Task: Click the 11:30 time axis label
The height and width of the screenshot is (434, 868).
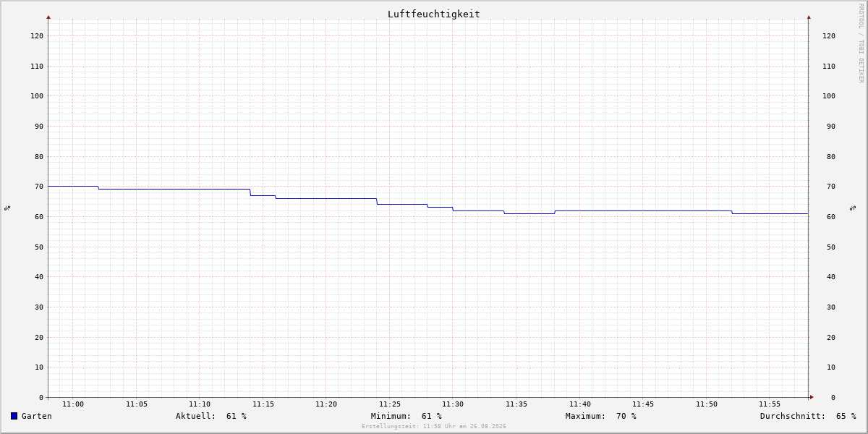Action: [x=453, y=404]
